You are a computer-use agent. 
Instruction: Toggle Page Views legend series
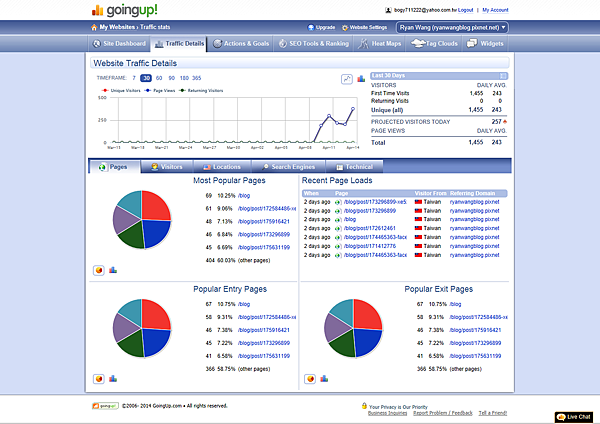point(160,91)
